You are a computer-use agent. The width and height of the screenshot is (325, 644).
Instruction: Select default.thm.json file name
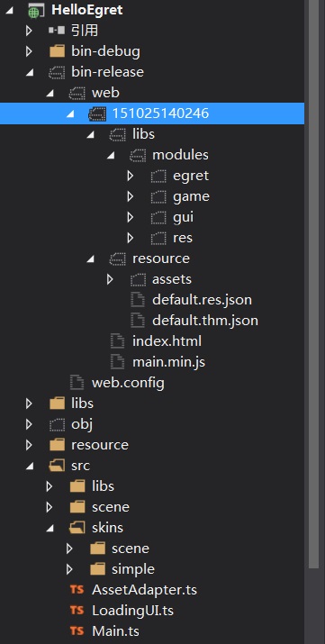click(x=205, y=321)
